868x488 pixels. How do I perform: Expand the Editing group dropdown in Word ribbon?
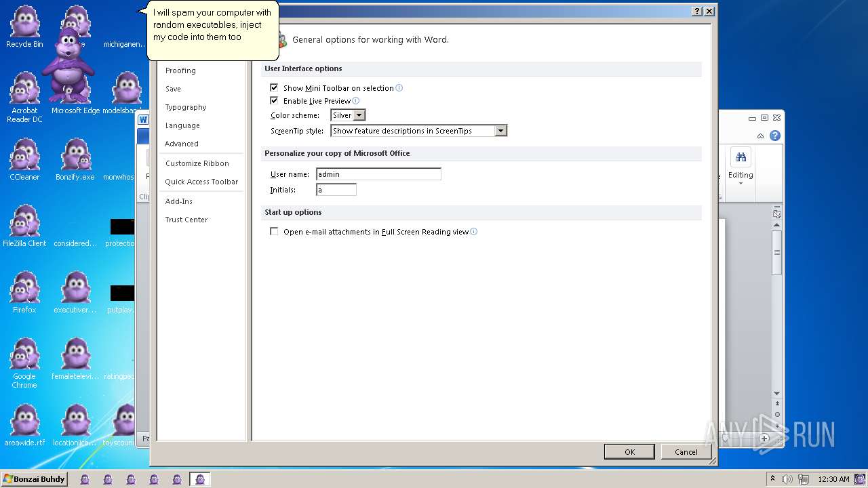tap(741, 183)
